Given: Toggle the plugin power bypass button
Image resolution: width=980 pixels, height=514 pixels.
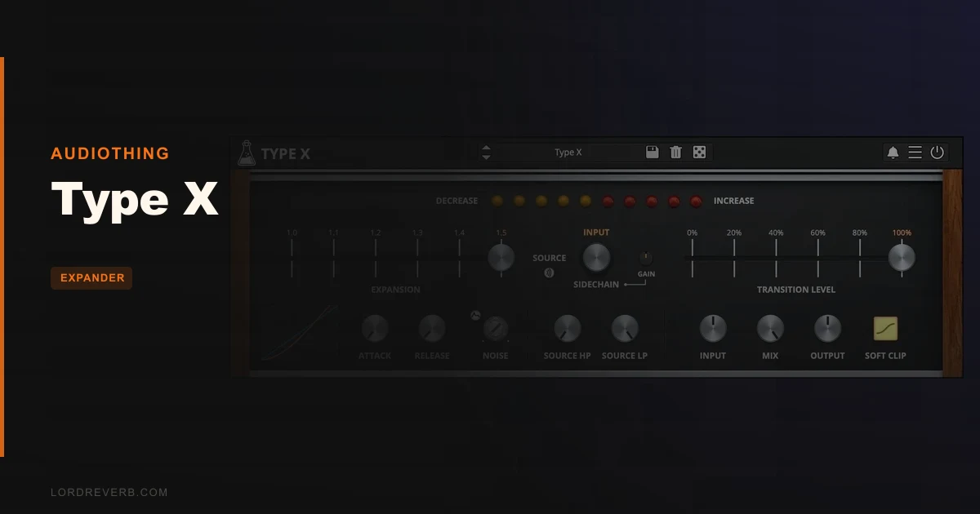Looking at the screenshot, I should tap(937, 153).
